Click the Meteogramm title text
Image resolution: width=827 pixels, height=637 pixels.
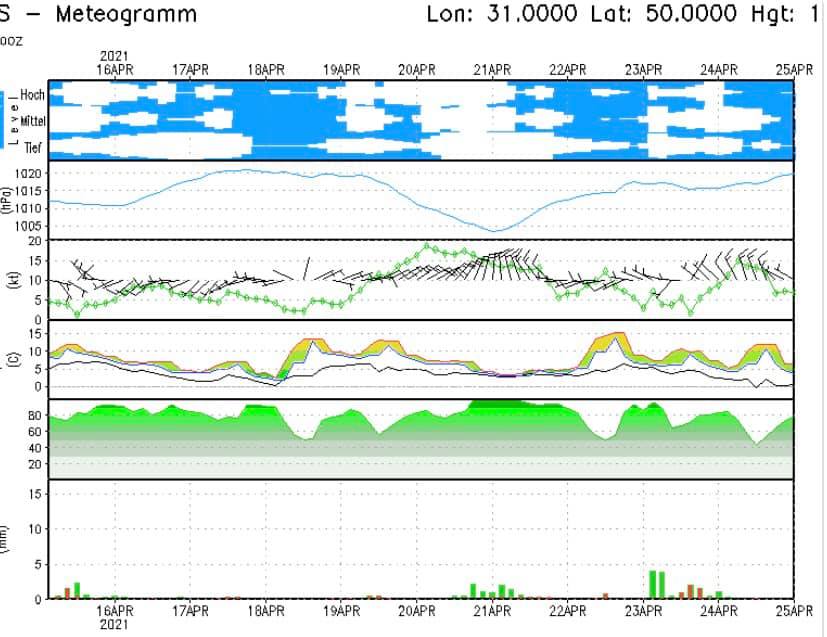tap(126, 15)
